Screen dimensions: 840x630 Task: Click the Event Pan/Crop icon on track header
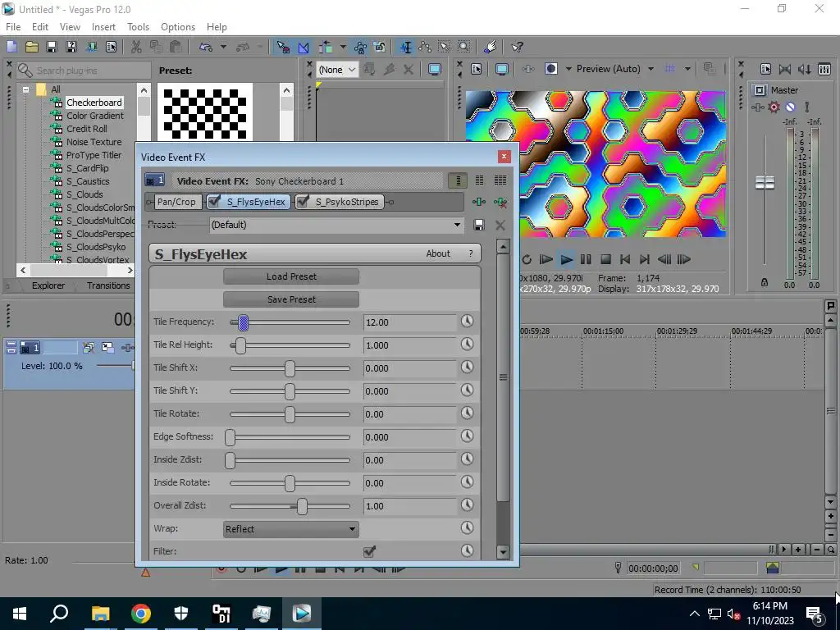pyautogui.click(x=107, y=348)
